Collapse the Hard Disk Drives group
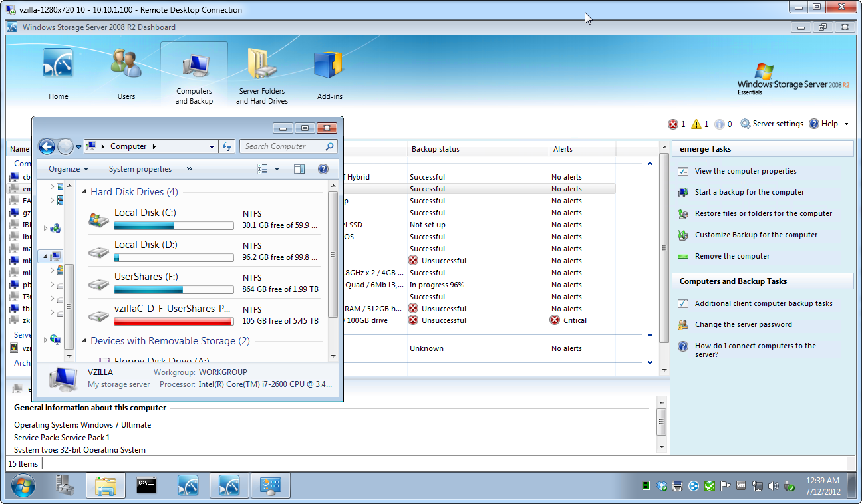Viewport: 862px width, 504px height. (x=84, y=192)
